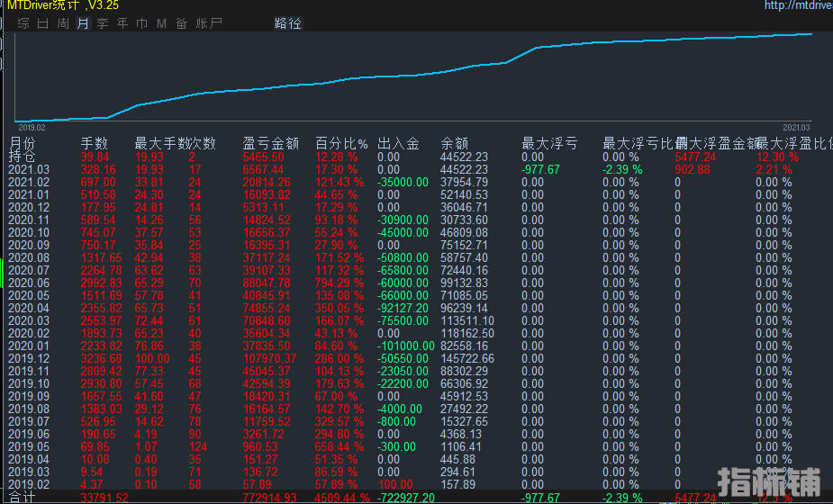Click the 路径 path button
This screenshot has height=504, width=833.
pos(288,23)
